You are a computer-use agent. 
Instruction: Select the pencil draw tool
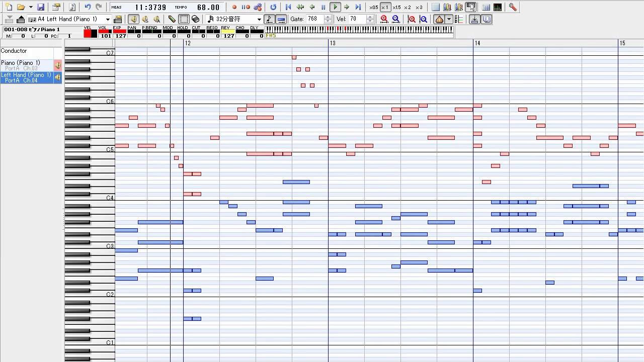point(172,19)
